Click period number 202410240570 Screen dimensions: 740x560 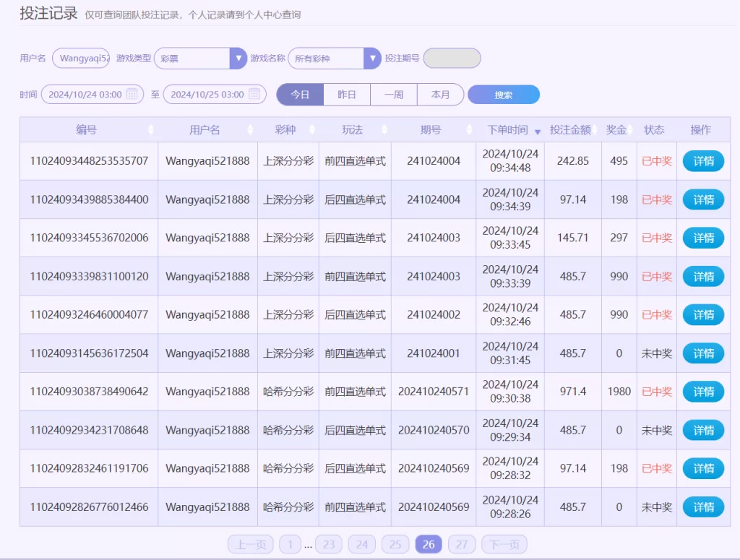[434, 430]
